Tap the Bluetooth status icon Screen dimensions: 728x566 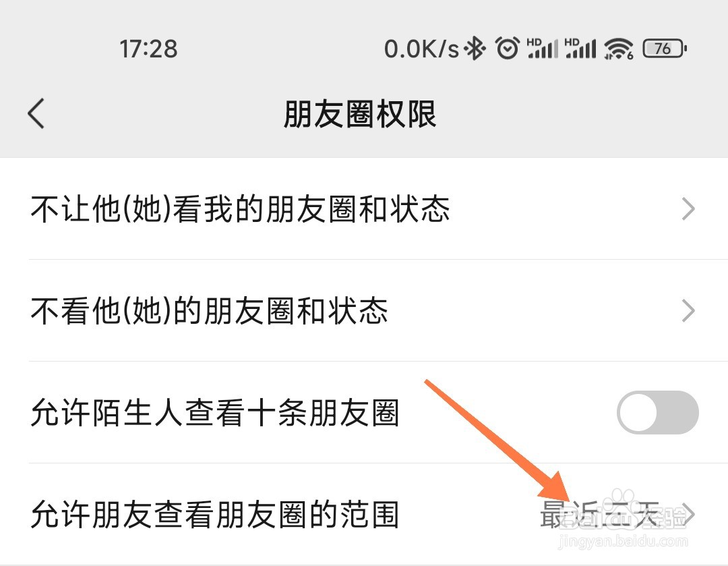(475, 48)
